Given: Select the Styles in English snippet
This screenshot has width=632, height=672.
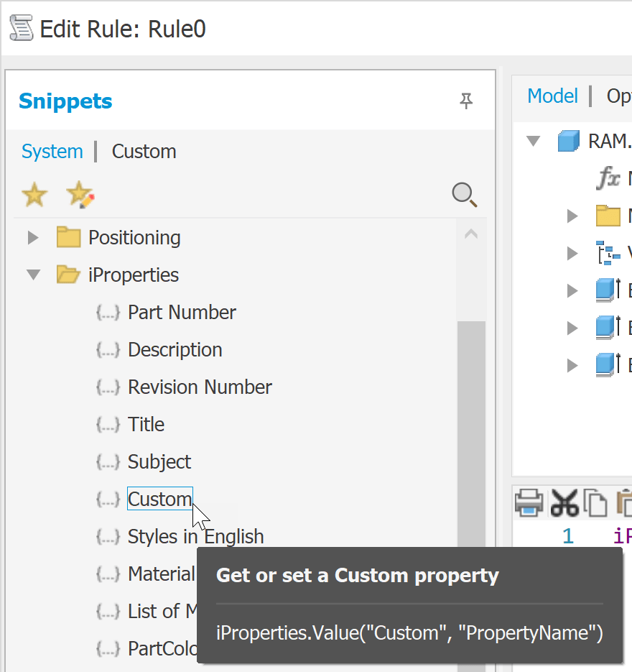Looking at the screenshot, I should (x=195, y=537).
